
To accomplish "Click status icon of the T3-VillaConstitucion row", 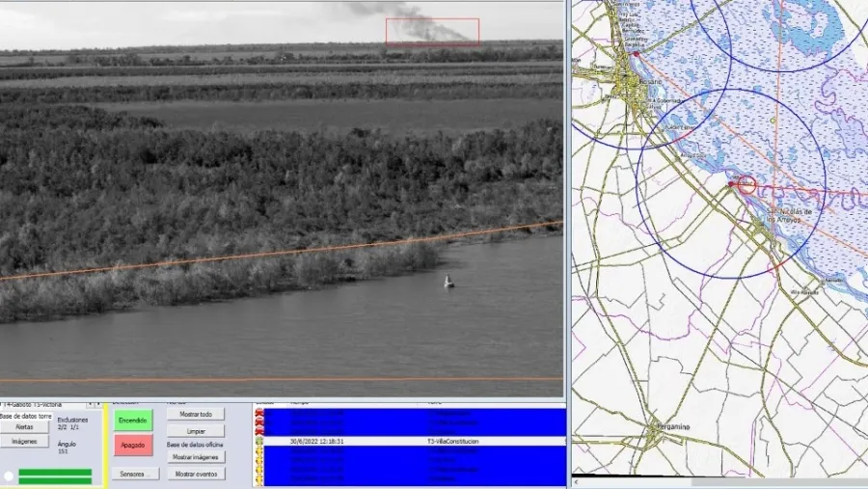I will [x=259, y=442].
